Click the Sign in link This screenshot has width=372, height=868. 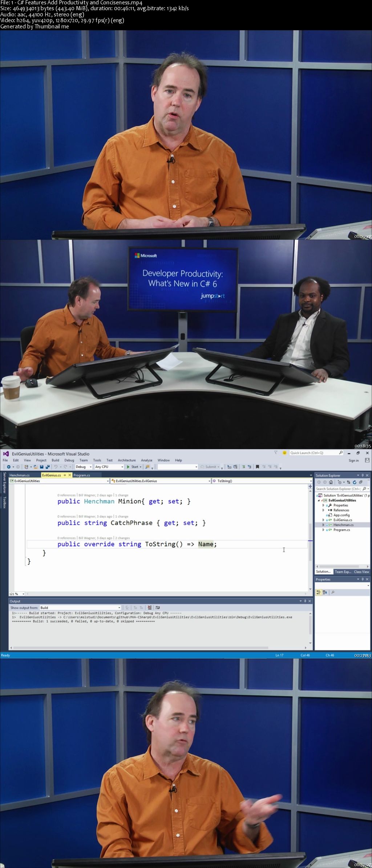(353, 460)
